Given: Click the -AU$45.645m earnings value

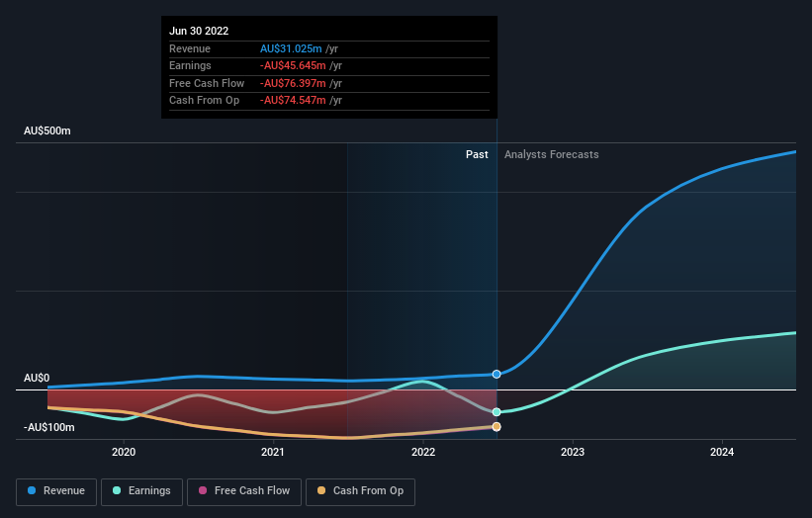Looking at the screenshot, I should click(293, 65).
